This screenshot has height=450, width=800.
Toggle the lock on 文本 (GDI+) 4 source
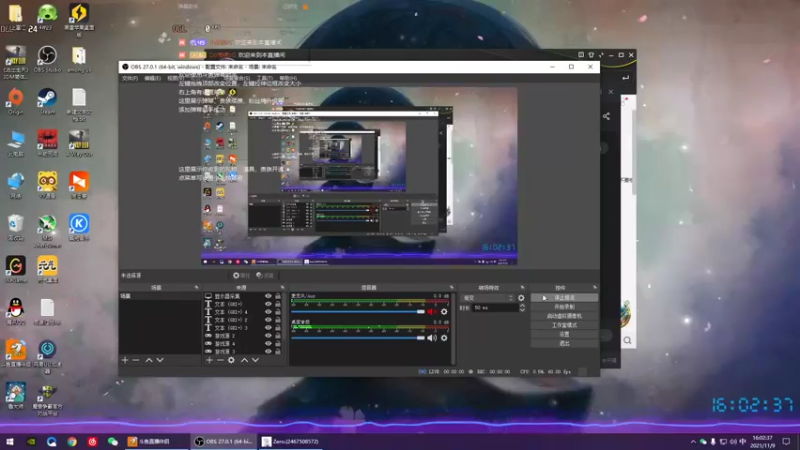click(278, 312)
